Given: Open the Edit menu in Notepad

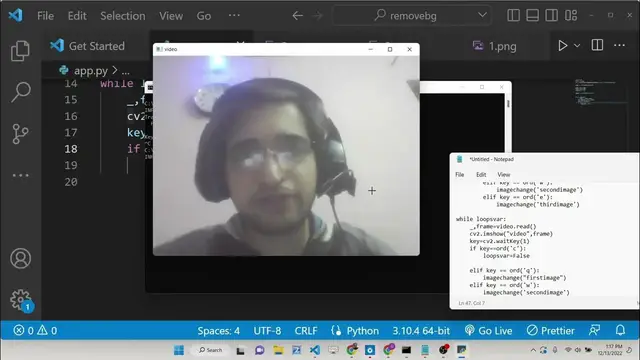Looking at the screenshot, I should [481, 174].
